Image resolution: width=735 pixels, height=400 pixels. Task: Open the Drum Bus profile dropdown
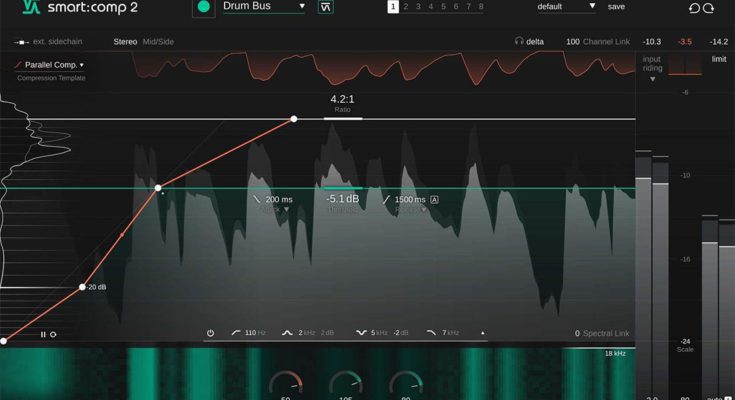[x=264, y=6]
